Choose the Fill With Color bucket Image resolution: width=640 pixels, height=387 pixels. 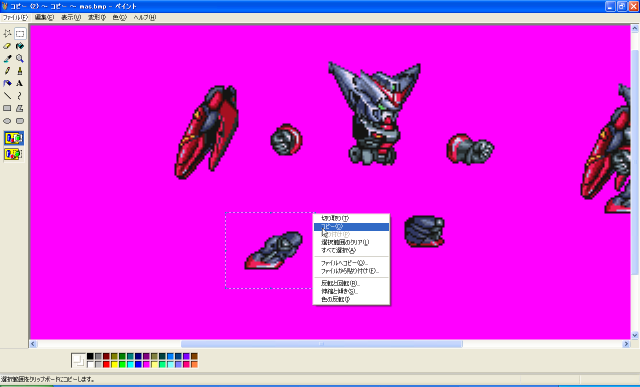[x=20, y=46]
